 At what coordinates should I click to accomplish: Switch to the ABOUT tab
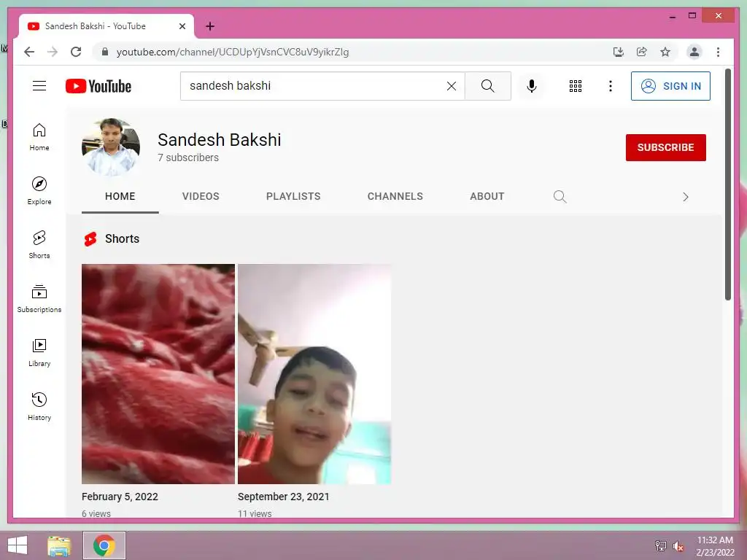487,196
